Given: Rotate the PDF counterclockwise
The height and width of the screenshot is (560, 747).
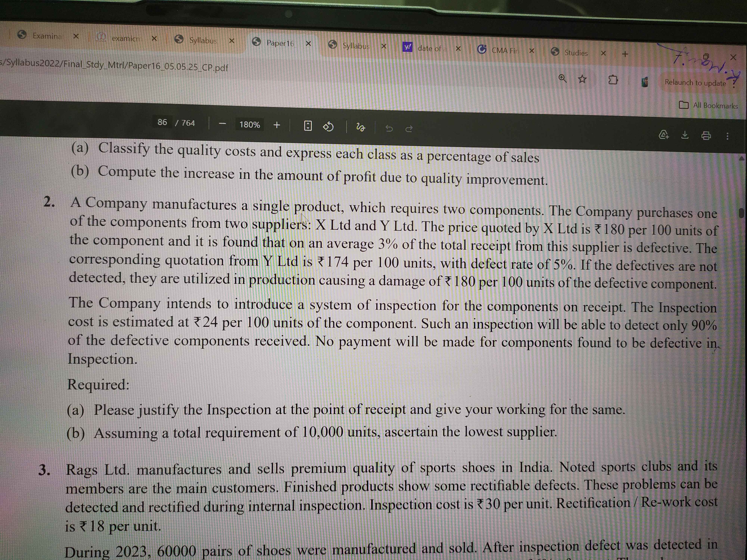Looking at the screenshot, I should pyautogui.click(x=328, y=127).
